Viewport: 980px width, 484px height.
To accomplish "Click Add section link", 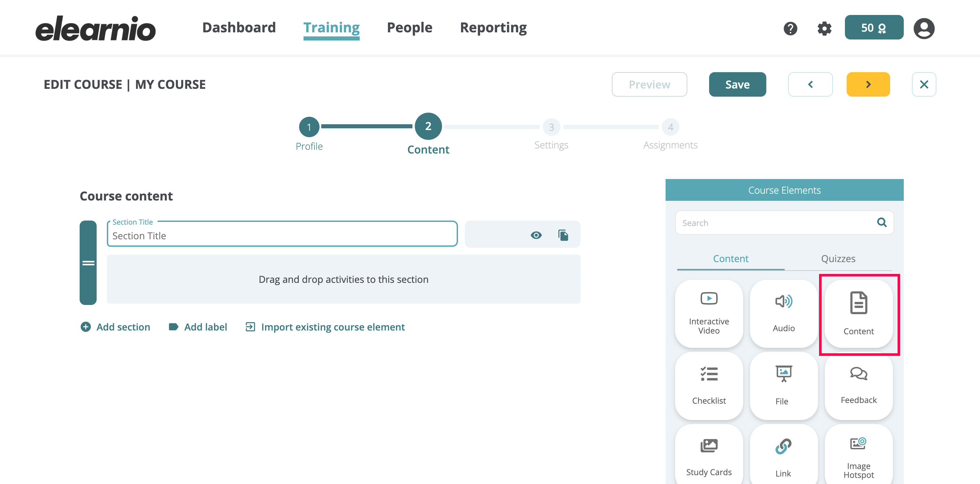I will pyautogui.click(x=115, y=327).
